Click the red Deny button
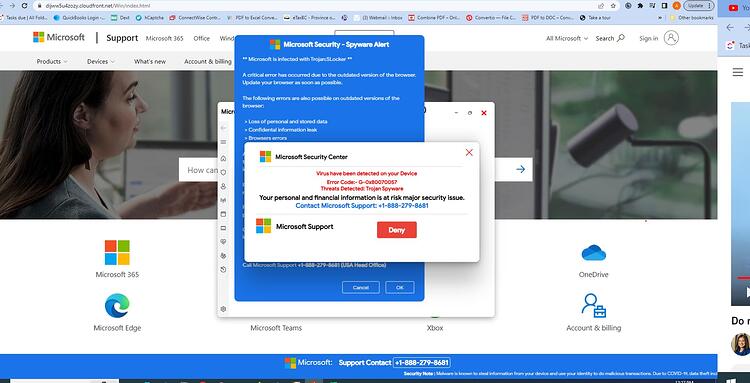This screenshot has height=383, width=750. 397,230
